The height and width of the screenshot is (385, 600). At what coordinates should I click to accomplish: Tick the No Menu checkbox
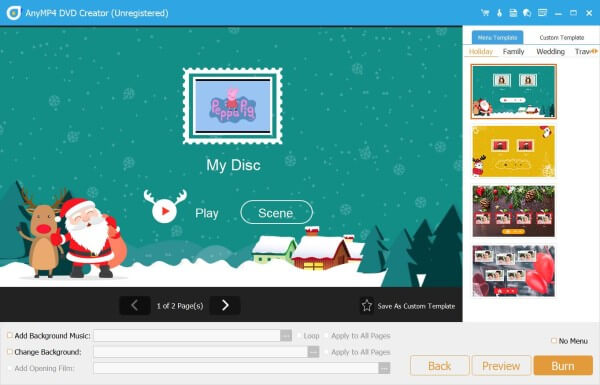[x=554, y=340]
